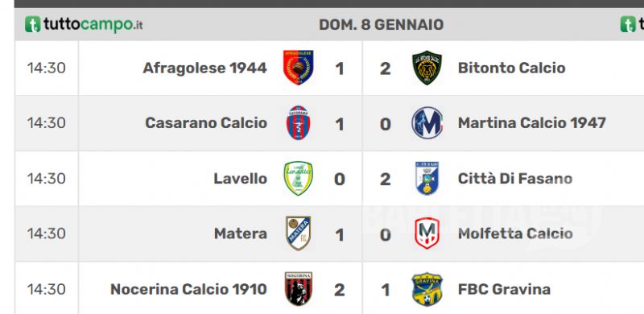Click the Matera home score of 1
The width and height of the screenshot is (644, 314).
click(x=339, y=234)
